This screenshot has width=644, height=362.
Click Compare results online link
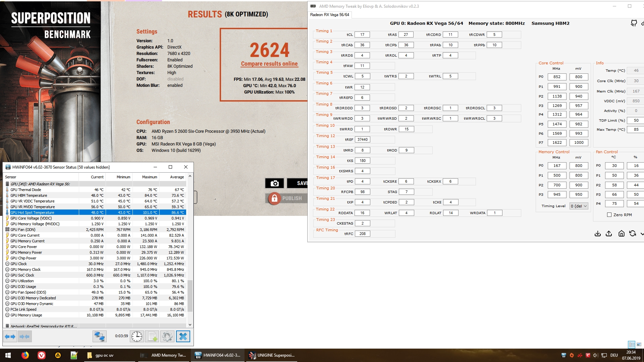(x=269, y=64)
